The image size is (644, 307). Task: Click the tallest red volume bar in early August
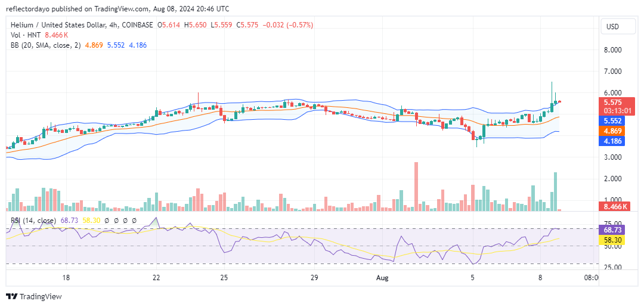[x=416, y=187]
